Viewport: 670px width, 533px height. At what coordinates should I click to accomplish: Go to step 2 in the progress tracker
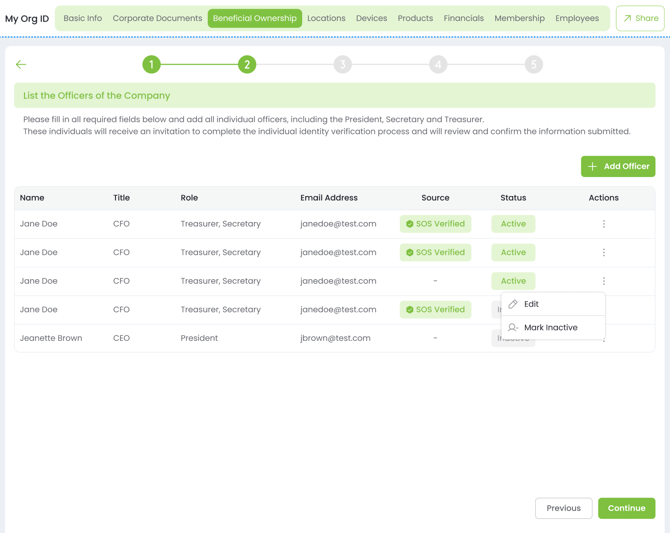click(247, 65)
